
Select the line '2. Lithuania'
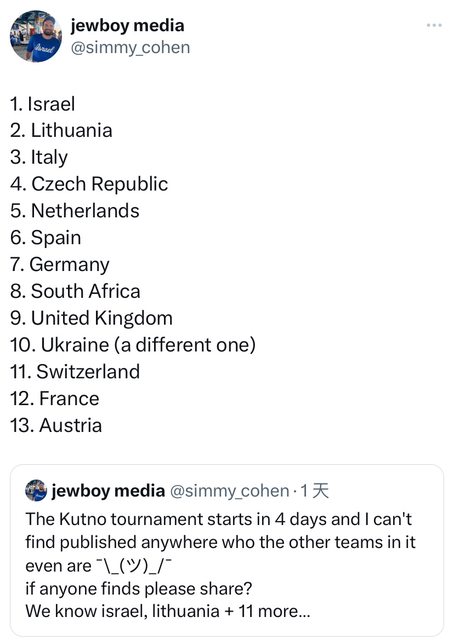pos(61,131)
